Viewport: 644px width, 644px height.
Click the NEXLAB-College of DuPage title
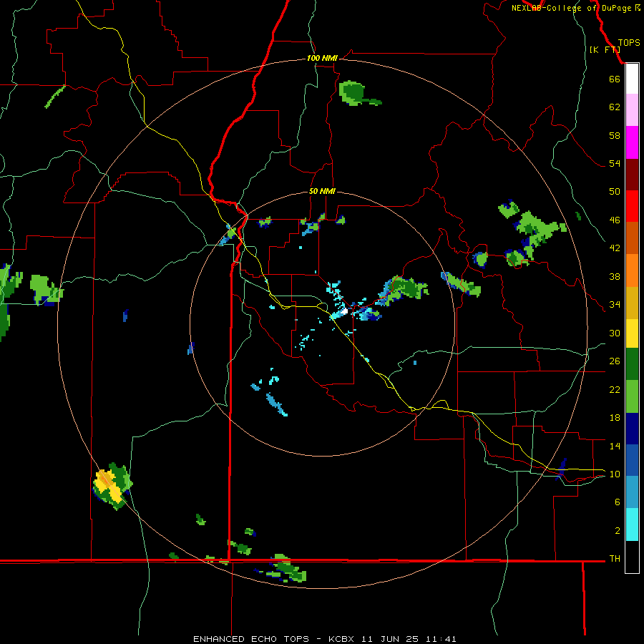(x=571, y=8)
